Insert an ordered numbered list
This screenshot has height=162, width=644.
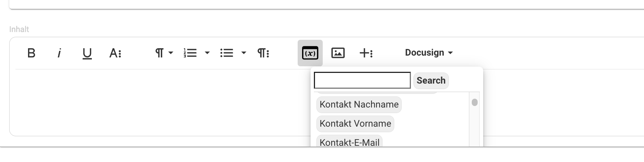[190, 53]
